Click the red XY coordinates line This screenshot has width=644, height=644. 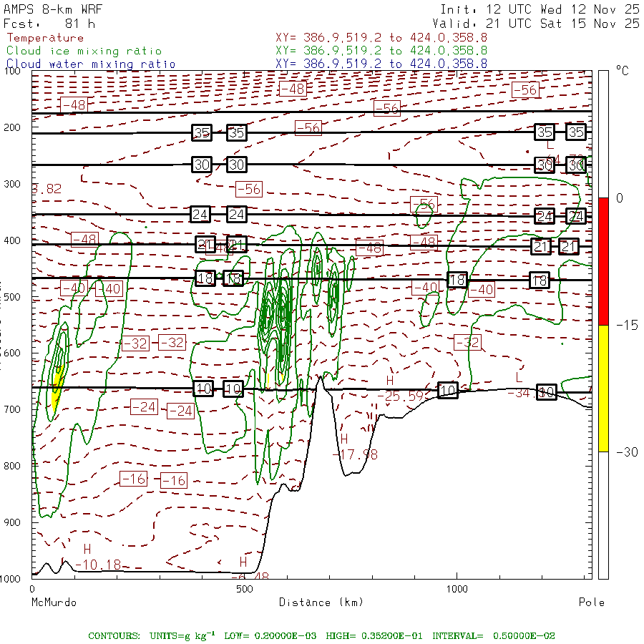381,38
